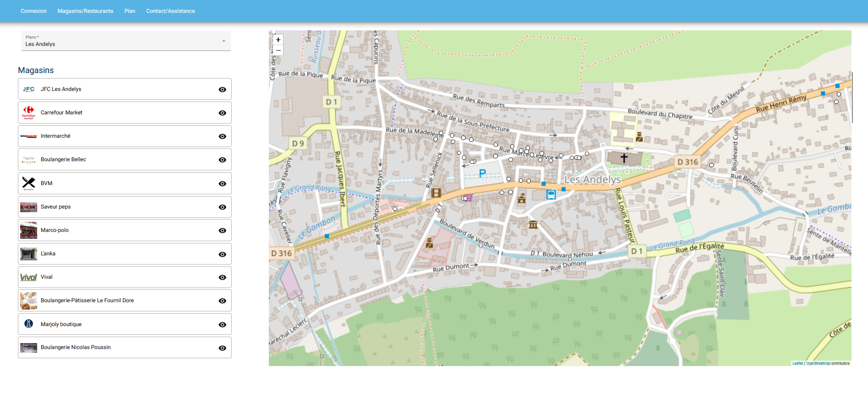Show Marco-polo on map via eye icon
Viewport: 868px width, 395px height.
[x=223, y=231]
